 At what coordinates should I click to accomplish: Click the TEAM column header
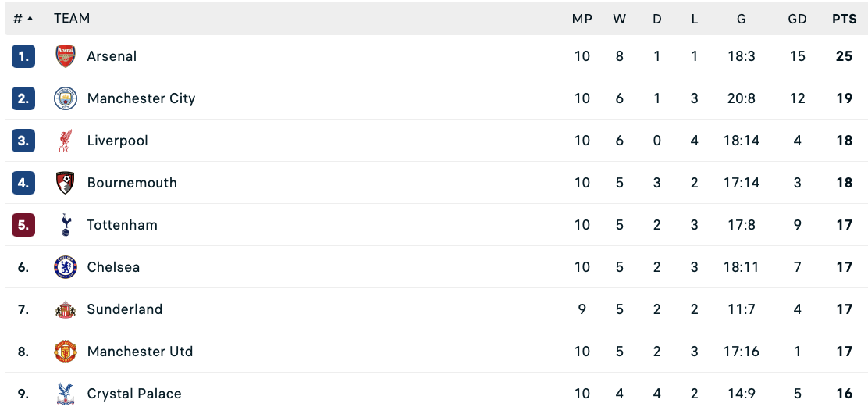72,18
